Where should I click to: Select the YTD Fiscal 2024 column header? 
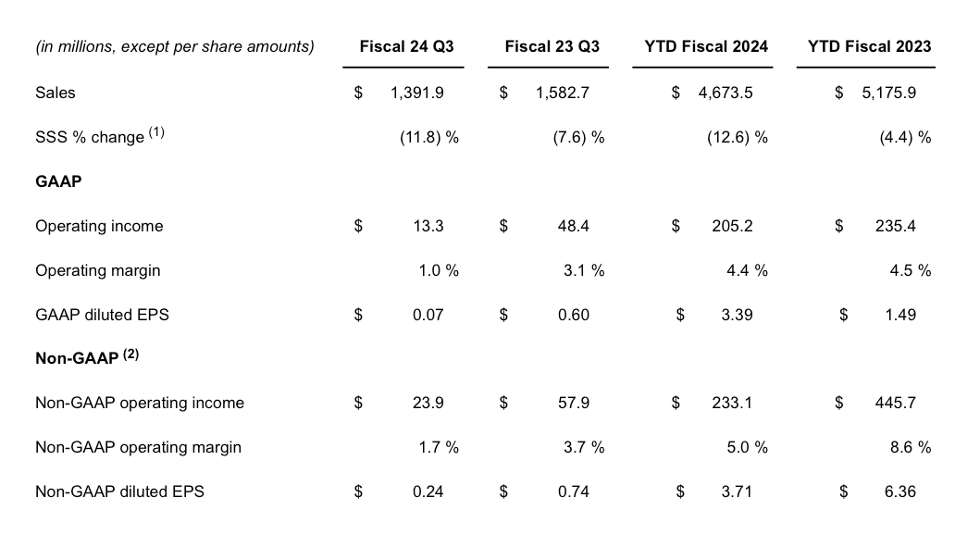pyautogui.click(x=706, y=46)
